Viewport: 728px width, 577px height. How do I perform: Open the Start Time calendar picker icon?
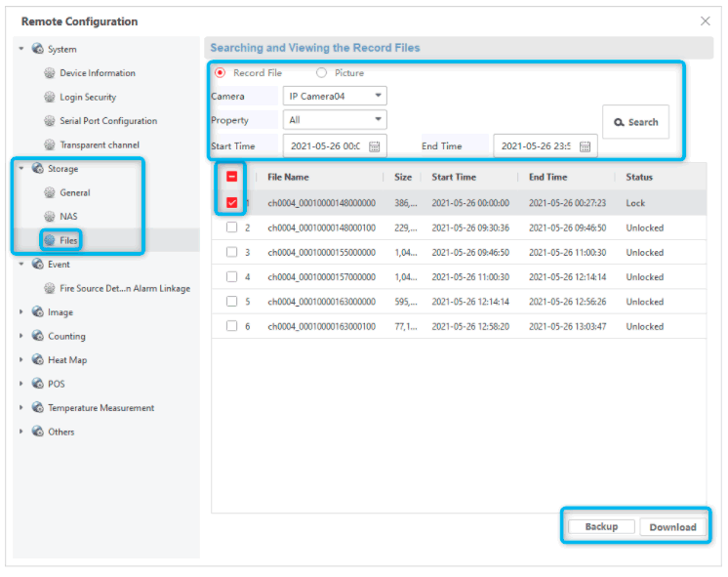[x=375, y=146]
